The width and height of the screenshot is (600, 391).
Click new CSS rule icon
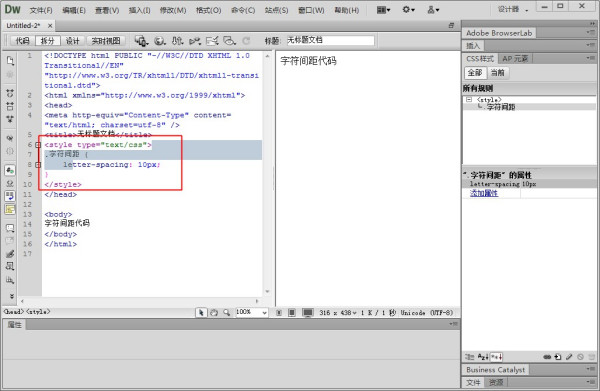pos(558,357)
